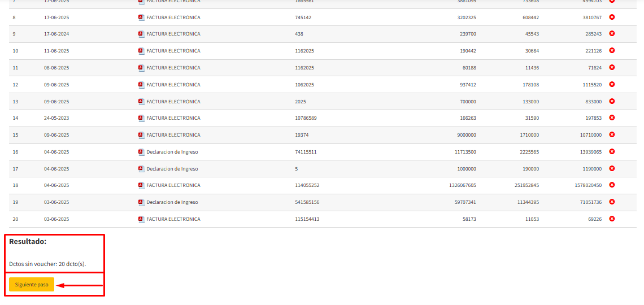The height and width of the screenshot is (305, 644).
Task: Delete row 14 document 10786589 with red X
Action: 612,117
